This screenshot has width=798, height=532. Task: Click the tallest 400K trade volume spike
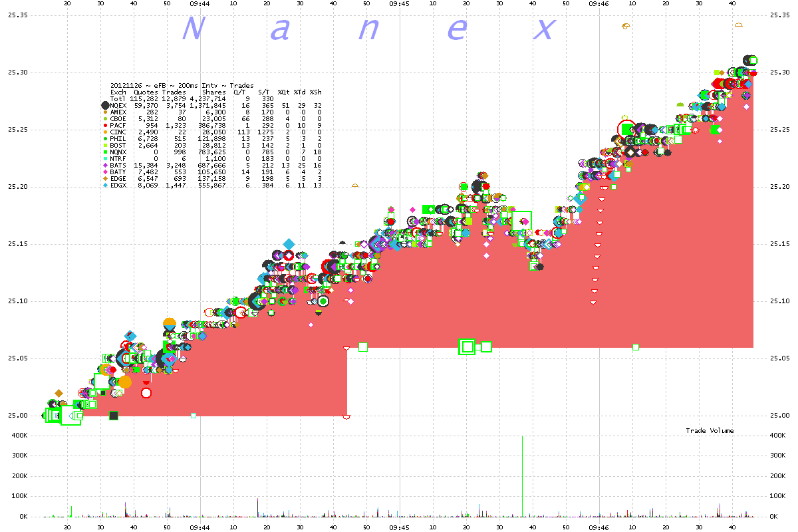point(522,476)
